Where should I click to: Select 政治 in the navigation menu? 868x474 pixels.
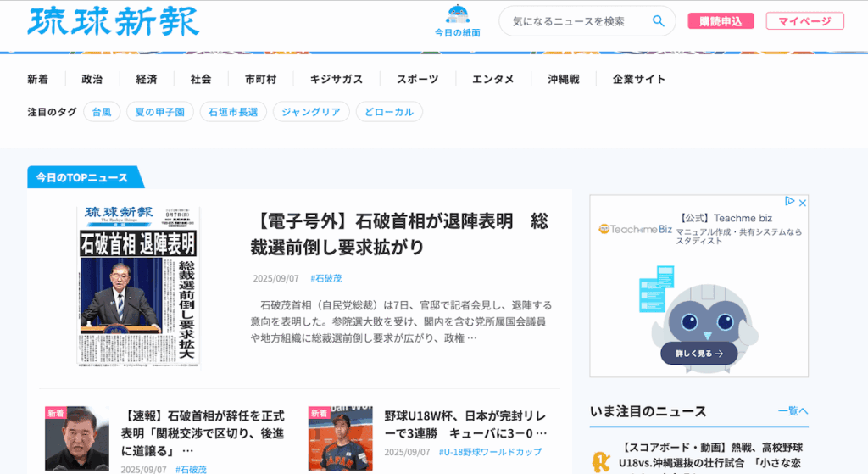click(92, 79)
